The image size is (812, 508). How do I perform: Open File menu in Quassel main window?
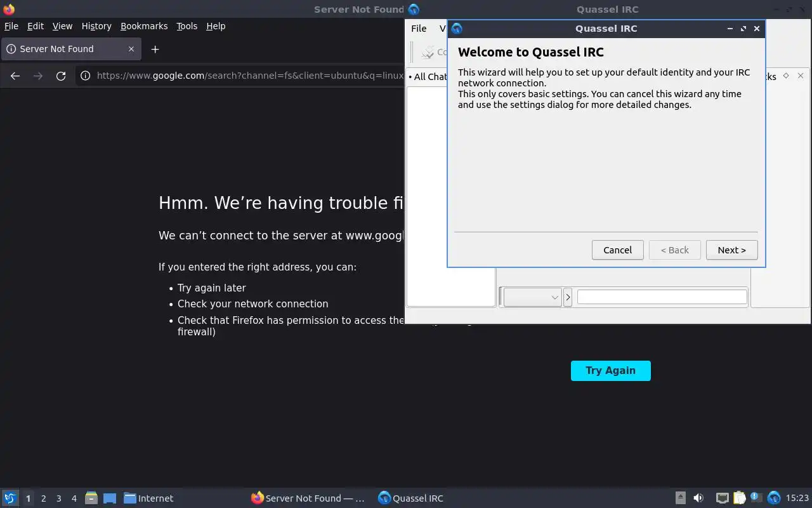tap(419, 29)
